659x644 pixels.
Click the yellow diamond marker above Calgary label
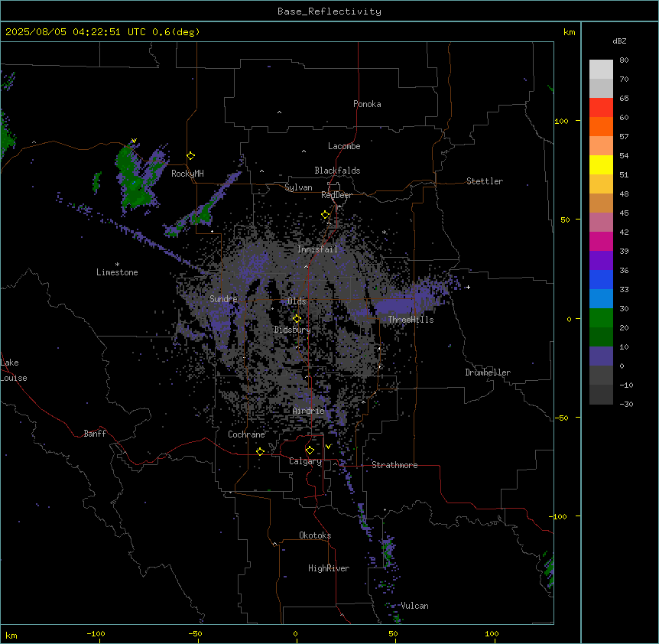[x=310, y=450]
